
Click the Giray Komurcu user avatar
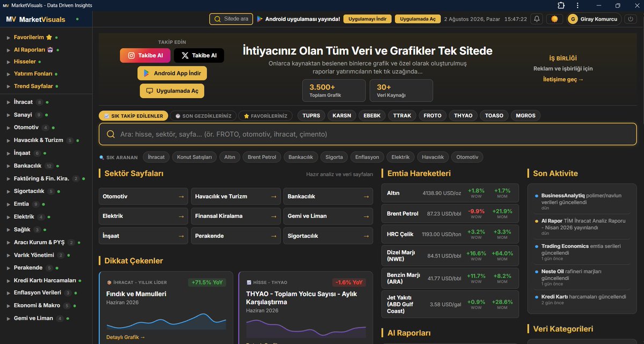[x=573, y=19]
